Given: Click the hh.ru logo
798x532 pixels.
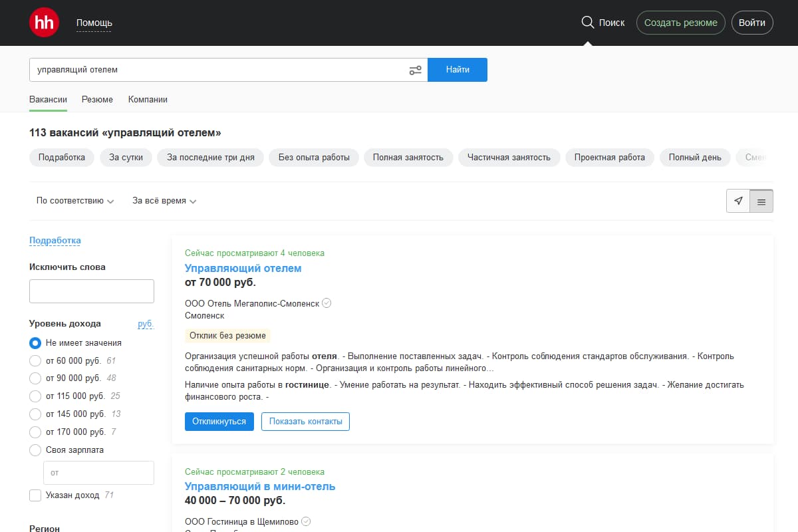Looking at the screenshot, I should [43, 22].
